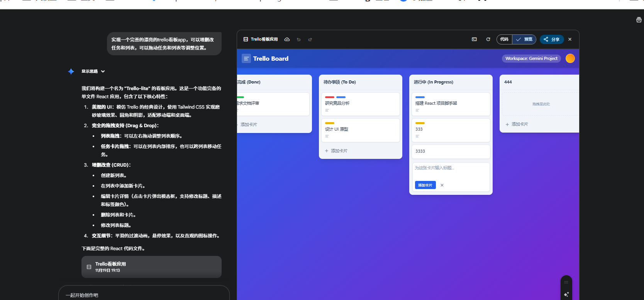Open the 研究竞品分析 card

[361, 104]
